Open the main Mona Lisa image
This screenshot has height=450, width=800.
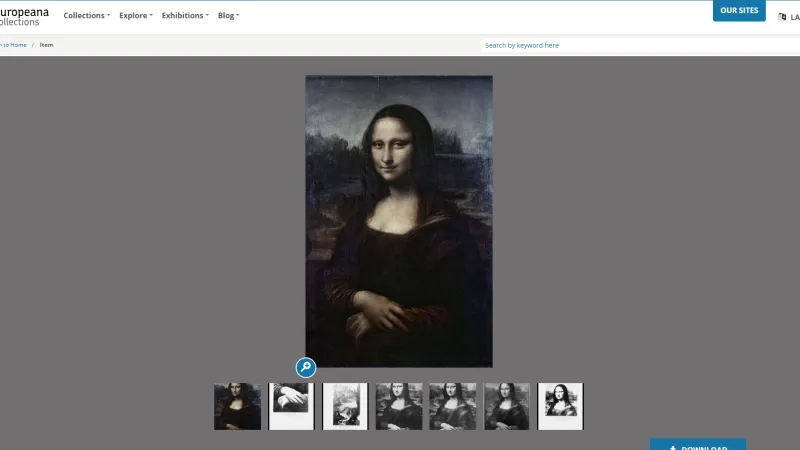pyautogui.click(x=399, y=221)
